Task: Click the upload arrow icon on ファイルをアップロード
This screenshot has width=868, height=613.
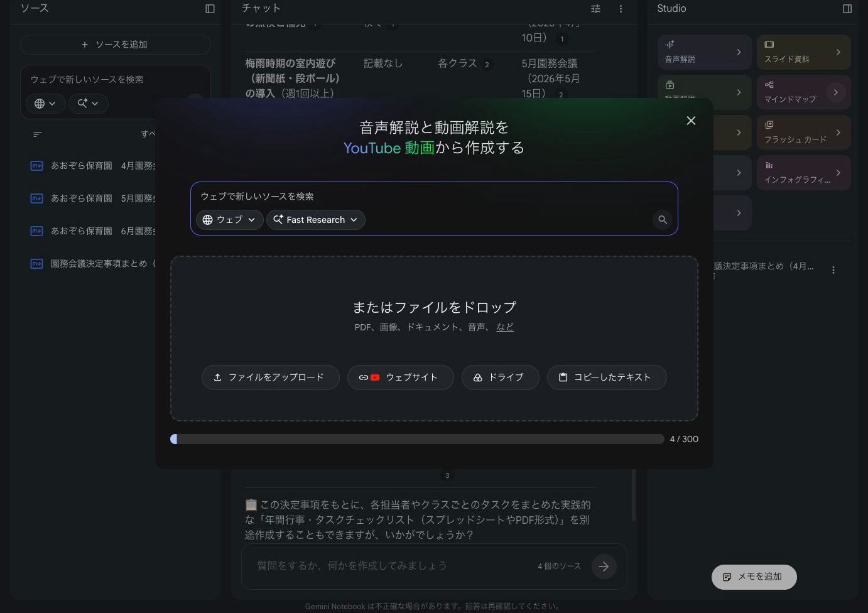Action: coord(217,377)
